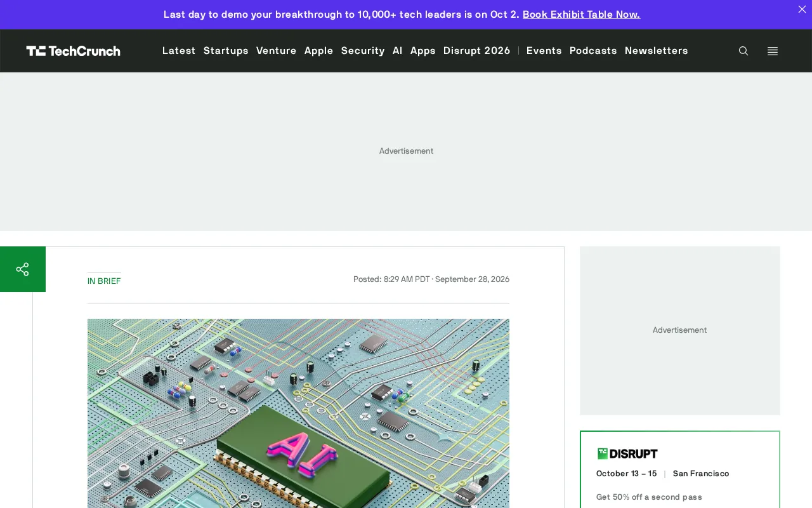Open the AI nav link
The height and width of the screenshot is (508, 812).
pos(398,51)
